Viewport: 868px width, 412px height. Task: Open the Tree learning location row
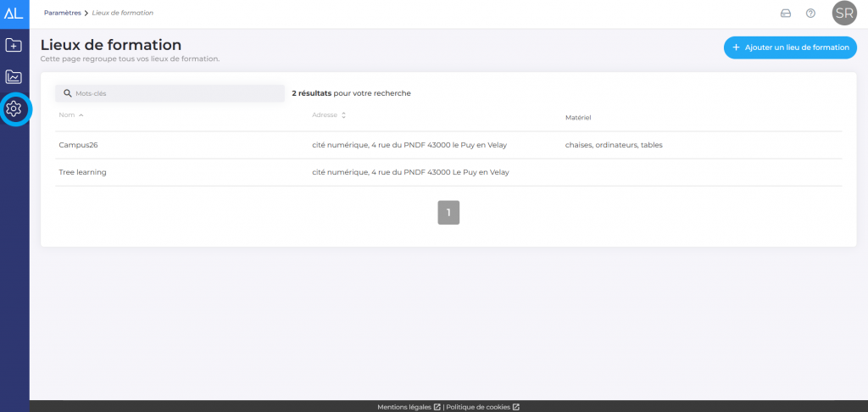pos(82,172)
